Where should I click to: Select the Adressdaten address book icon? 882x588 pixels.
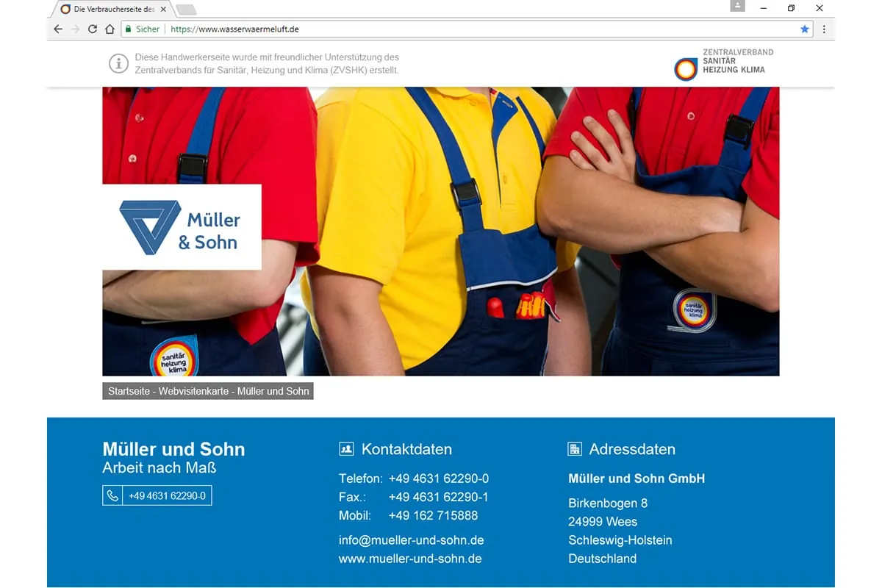(574, 448)
